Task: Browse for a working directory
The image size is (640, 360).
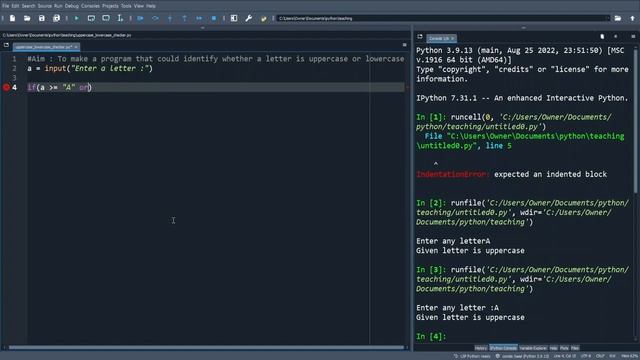Action: click(618, 18)
